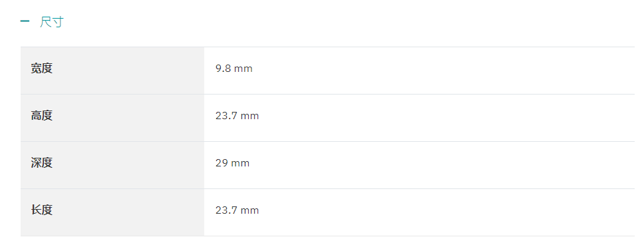This screenshot has height=249, width=644.
Task: Collapse the 尺寸 section via minus icon
Action: (x=25, y=21)
